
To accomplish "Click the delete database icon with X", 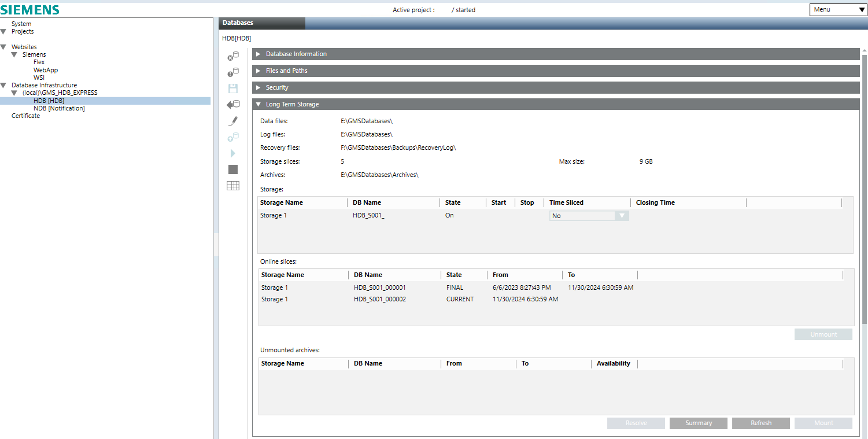I will [233, 56].
